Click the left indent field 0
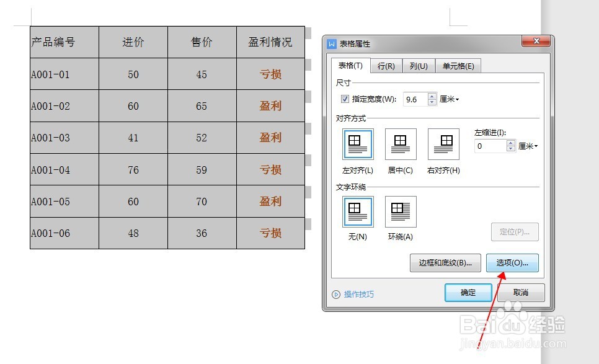 coord(490,146)
